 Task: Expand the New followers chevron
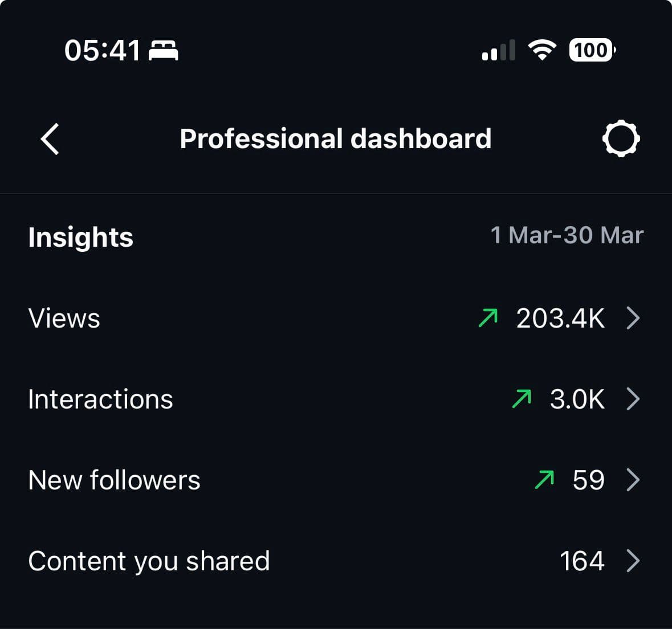click(633, 480)
